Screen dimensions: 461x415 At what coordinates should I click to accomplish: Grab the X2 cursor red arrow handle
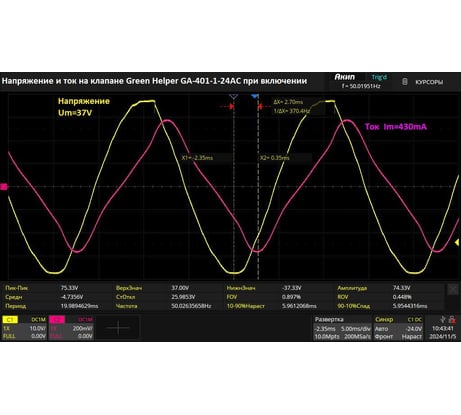pyautogui.click(x=261, y=106)
